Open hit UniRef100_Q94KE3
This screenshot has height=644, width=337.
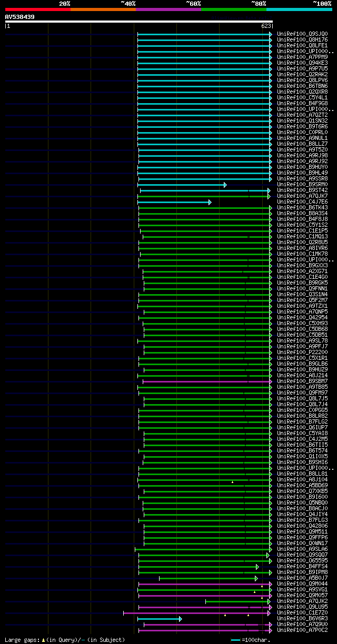[302, 63]
